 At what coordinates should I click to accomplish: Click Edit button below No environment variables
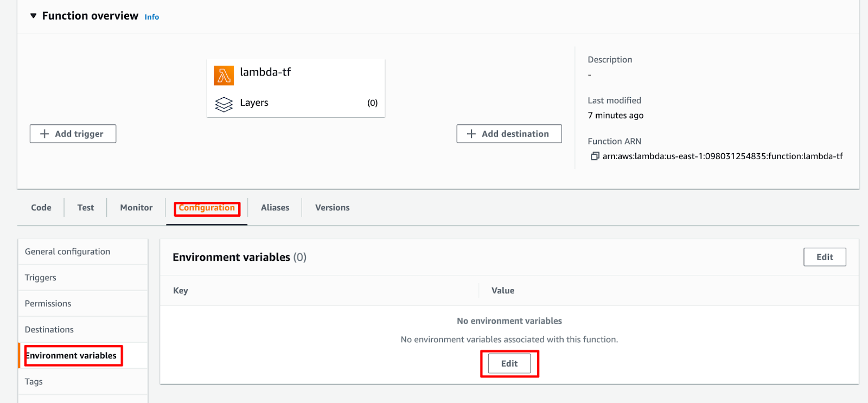click(509, 363)
